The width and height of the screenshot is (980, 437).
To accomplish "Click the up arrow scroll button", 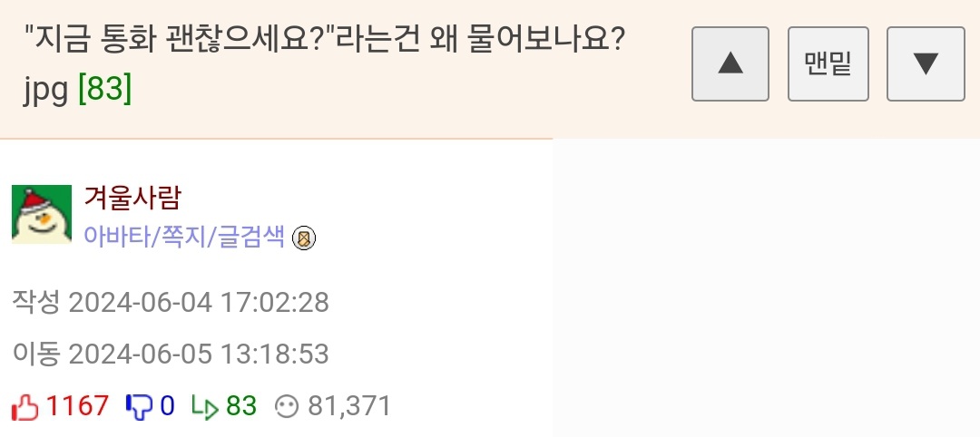I will 730,63.
